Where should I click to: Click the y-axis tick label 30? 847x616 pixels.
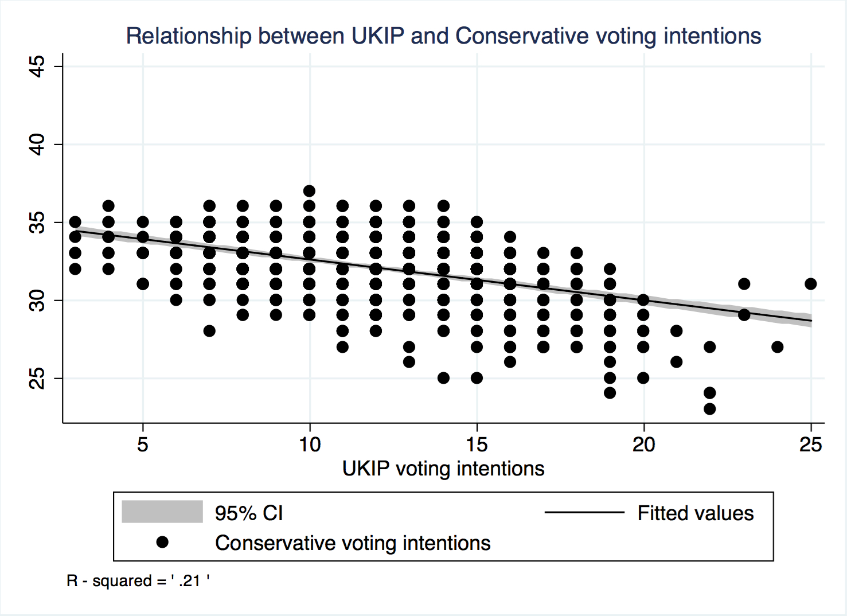[x=37, y=300]
